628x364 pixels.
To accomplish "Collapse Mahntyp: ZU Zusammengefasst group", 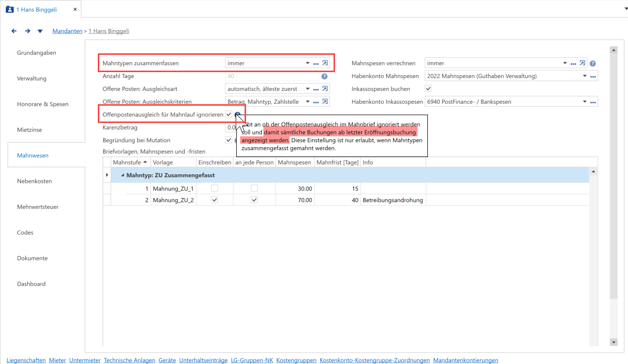I will pos(123,175).
